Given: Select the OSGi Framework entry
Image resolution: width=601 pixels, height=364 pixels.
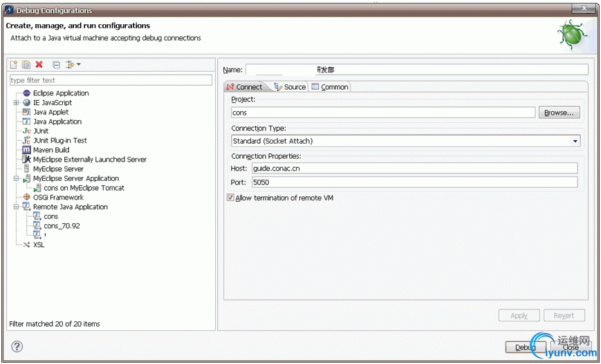Looking at the screenshot, I should coord(58,197).
